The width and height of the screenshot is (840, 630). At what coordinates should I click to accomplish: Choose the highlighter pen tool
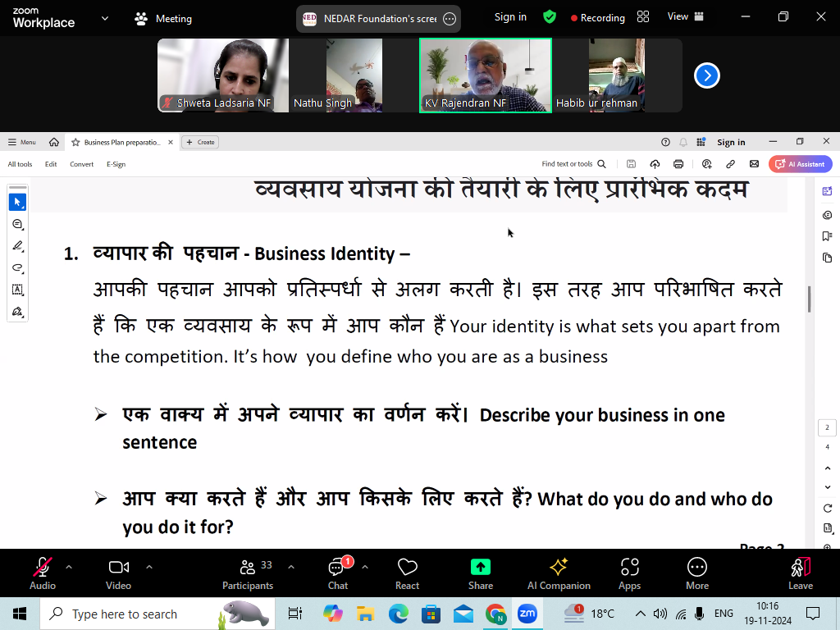(17, 246)
